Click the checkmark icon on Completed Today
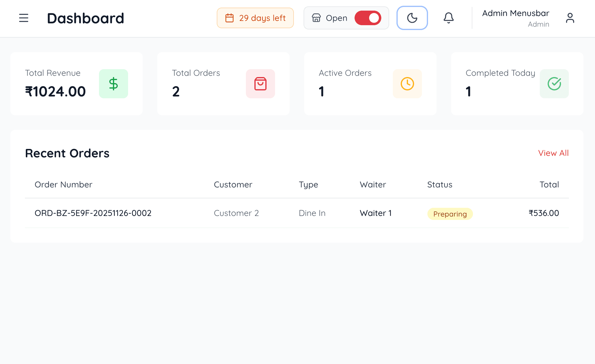The image size is (595, 364). [554, 84]
